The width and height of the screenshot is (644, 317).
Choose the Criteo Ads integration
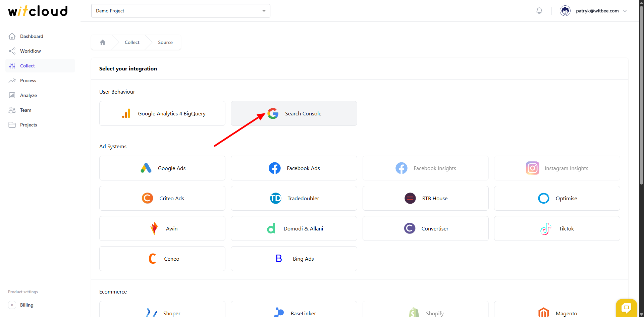(x=162, y=198)
